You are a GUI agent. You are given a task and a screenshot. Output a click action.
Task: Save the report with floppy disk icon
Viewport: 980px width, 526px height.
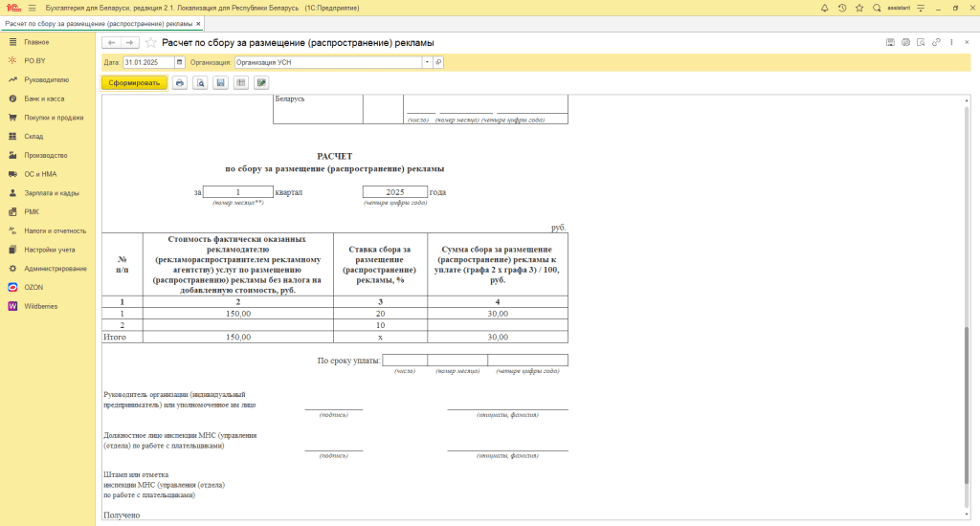click(221, 82)
